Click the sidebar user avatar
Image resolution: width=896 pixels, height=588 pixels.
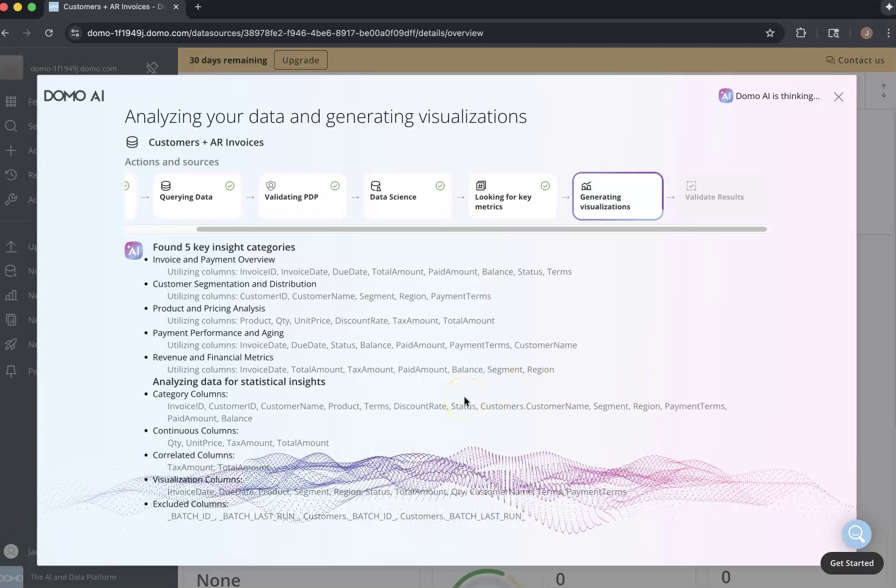point(11,551)
